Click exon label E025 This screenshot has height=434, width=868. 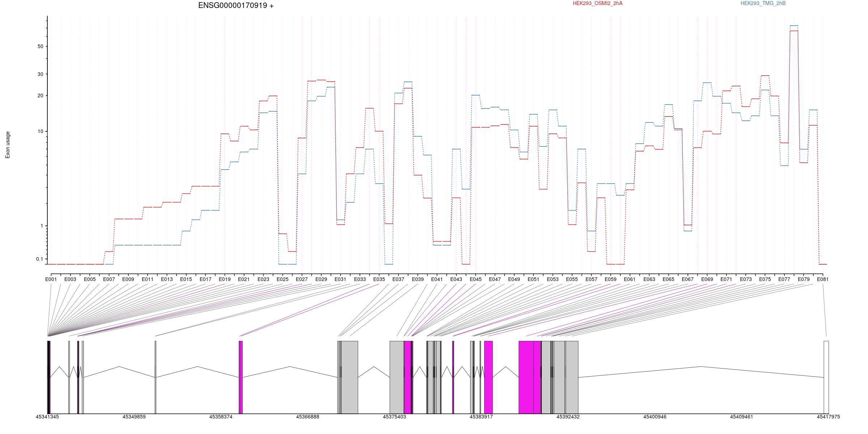tap(282, 279)
